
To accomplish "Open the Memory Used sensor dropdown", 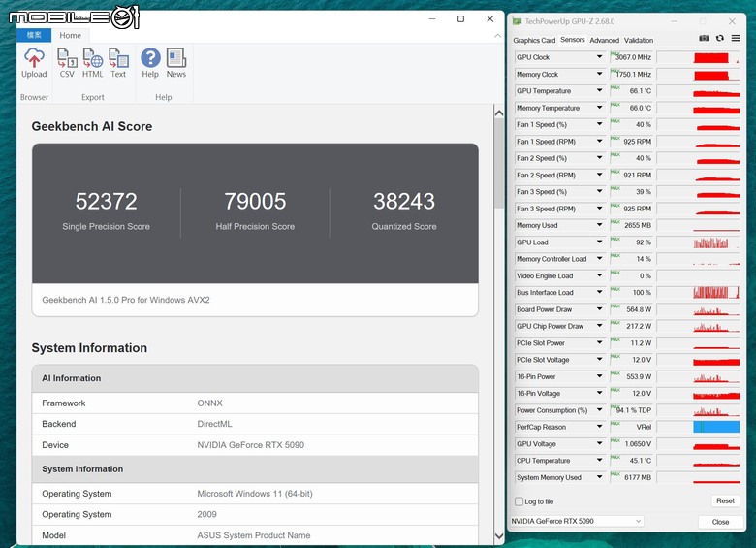I will pos(599,225).
